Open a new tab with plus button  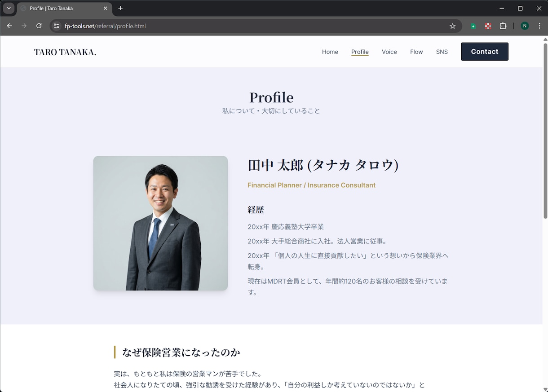(x=120, y=8)
